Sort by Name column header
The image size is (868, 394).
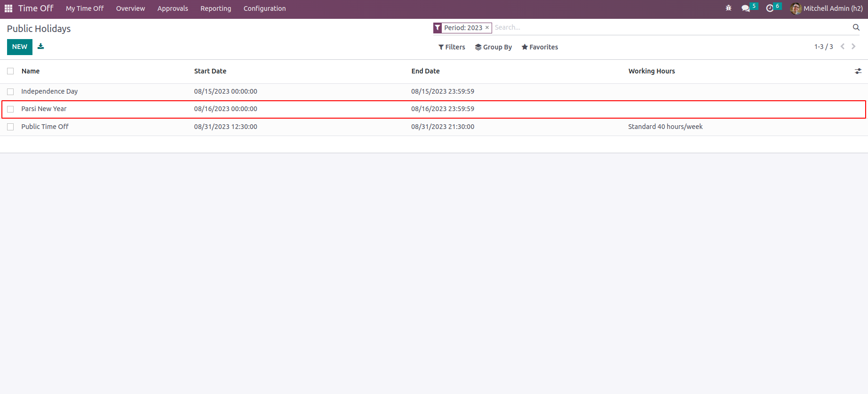pyautogui.click(x=31, y=71)
